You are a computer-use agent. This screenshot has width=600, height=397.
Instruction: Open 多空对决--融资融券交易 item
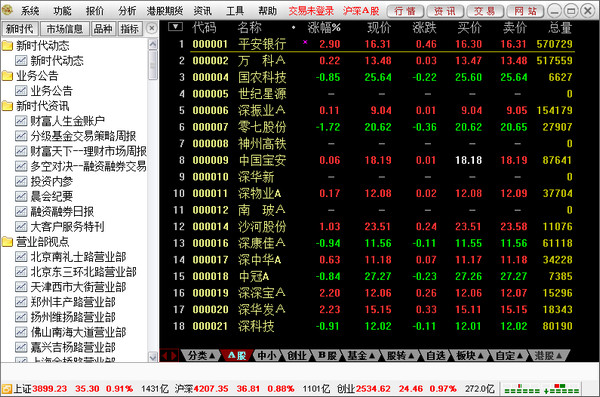[x=81, y=166]
